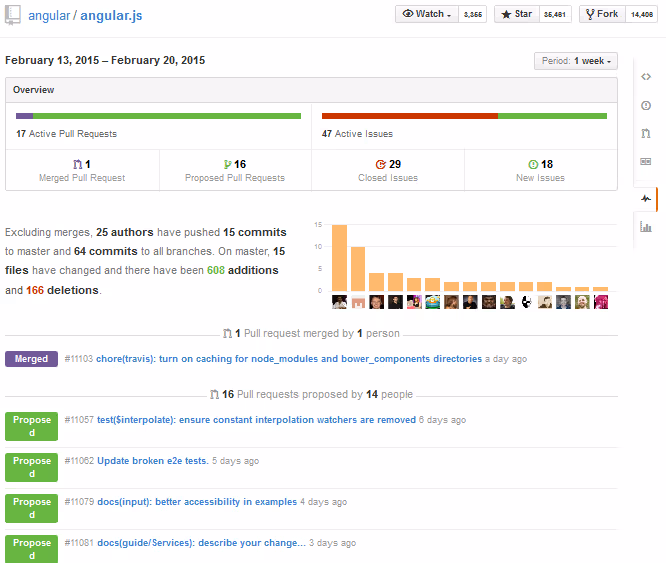Viewport: 666px width, 563px height.
Task: Click the sixth colorful contributor avatar
Action: coord(433,302)
